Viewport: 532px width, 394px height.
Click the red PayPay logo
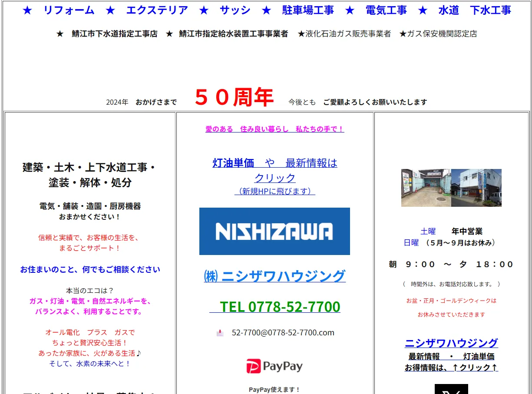pyautogui.click(x=274, y=366)
